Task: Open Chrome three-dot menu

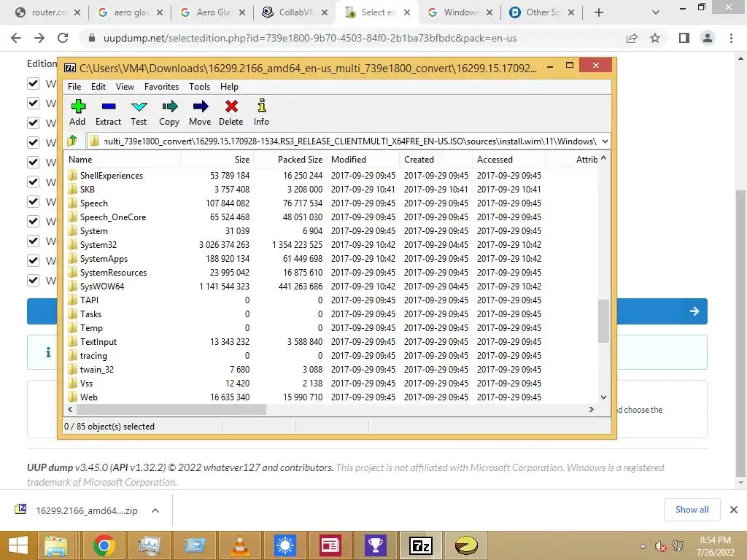Action: click(731, 38)
